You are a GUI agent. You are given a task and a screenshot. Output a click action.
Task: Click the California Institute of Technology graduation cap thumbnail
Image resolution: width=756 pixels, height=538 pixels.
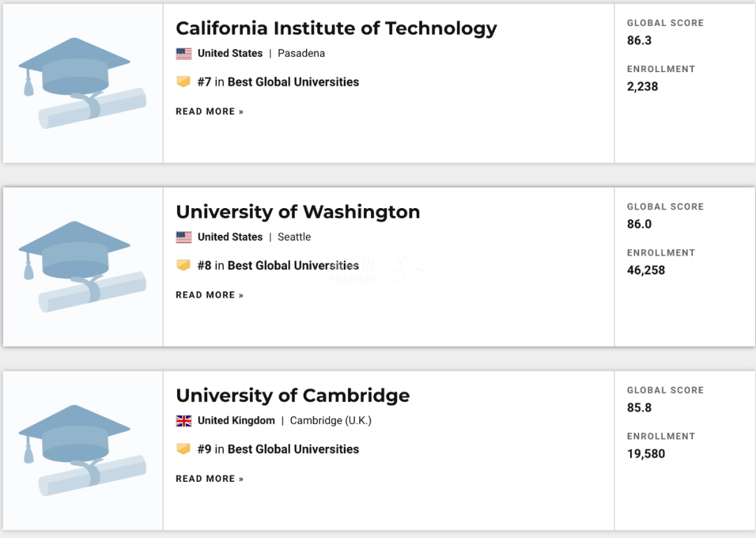83,83
